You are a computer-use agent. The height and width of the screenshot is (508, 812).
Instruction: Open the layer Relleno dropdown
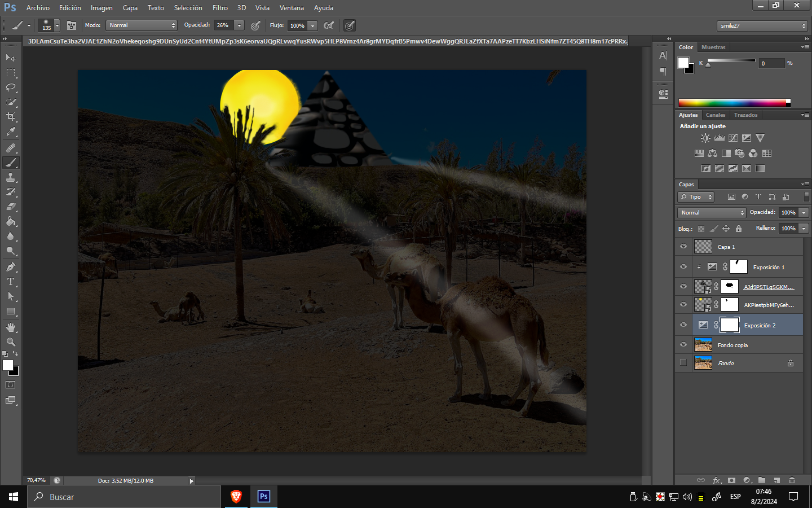(x=804, y=229)
